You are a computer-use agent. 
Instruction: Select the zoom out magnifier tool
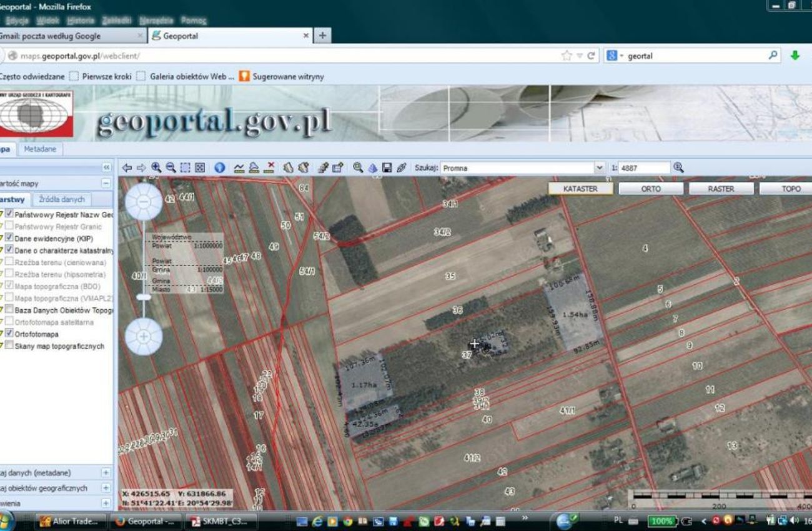(x=171, y=167)
